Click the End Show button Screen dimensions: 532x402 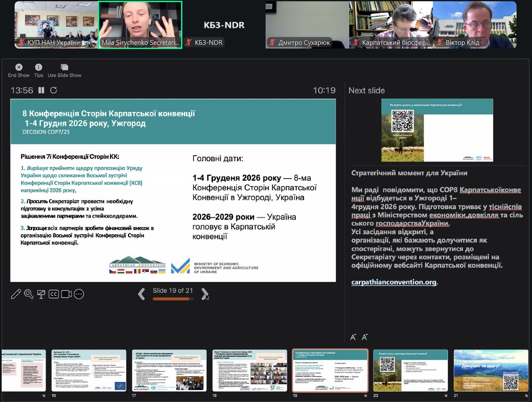click(x=19, y=71)
